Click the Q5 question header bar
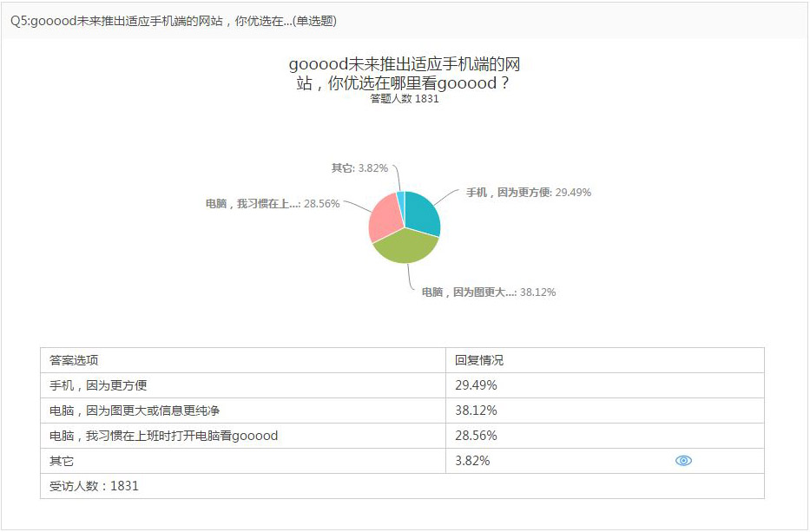The image size is (810, 532). 405,21
